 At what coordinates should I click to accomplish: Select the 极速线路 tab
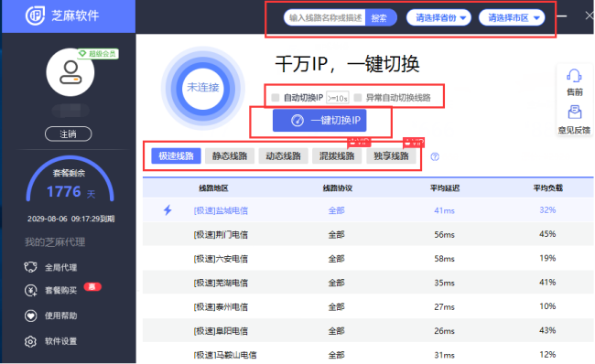point(176,155)
